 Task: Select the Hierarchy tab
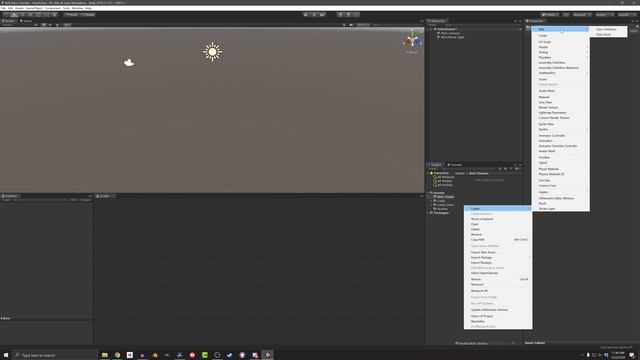pyautogui.click(x=437, y=21)
